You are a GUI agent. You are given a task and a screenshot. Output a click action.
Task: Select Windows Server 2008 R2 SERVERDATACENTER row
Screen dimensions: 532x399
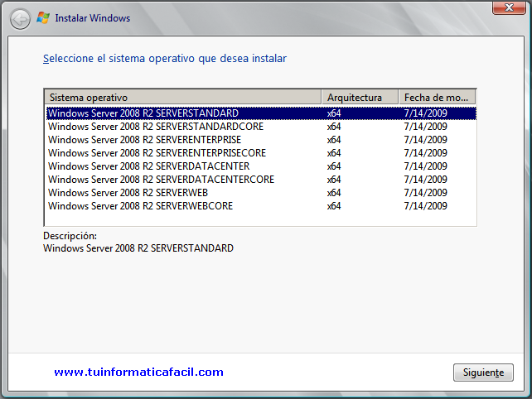[261, 166]
